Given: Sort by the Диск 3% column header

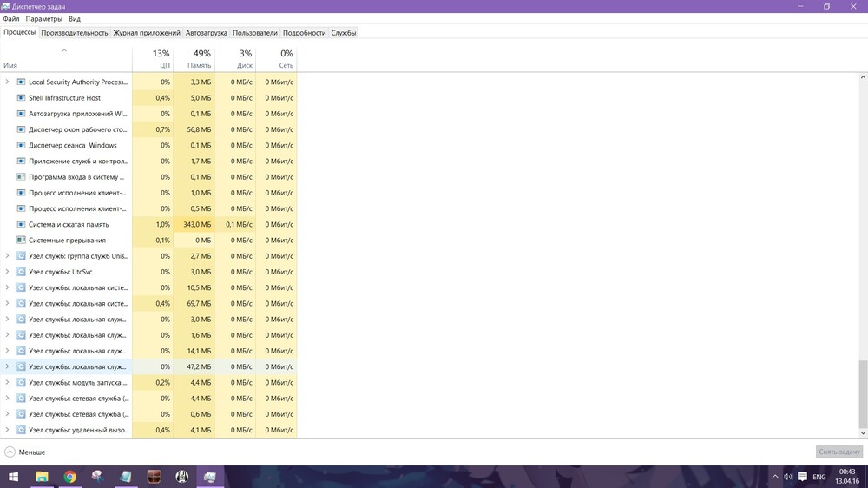Looking at the screenshot, I should [x=235, y=59].
